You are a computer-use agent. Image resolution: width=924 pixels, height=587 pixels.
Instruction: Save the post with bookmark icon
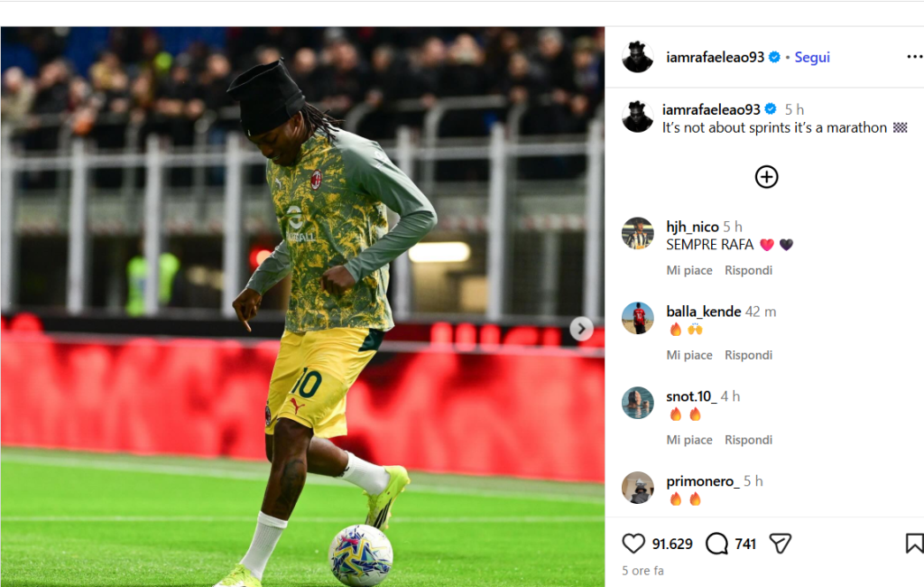coord(914,544)
